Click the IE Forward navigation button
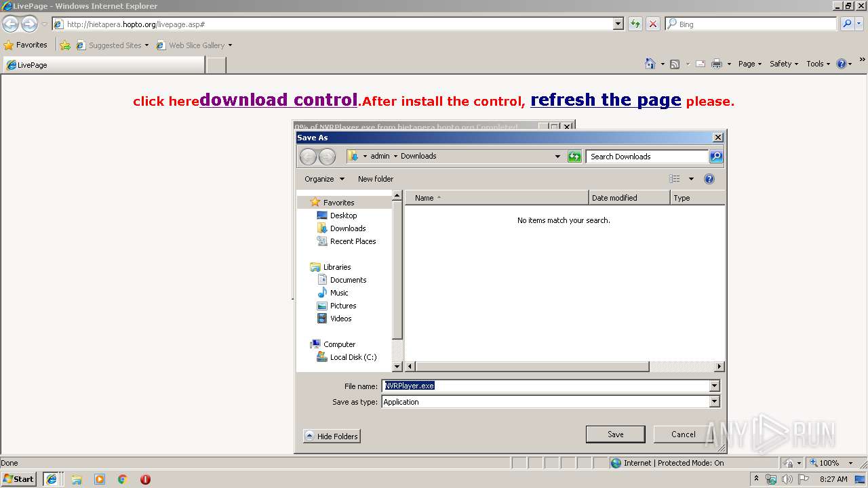This screenshot has height=488, width=868. point(29,24)
